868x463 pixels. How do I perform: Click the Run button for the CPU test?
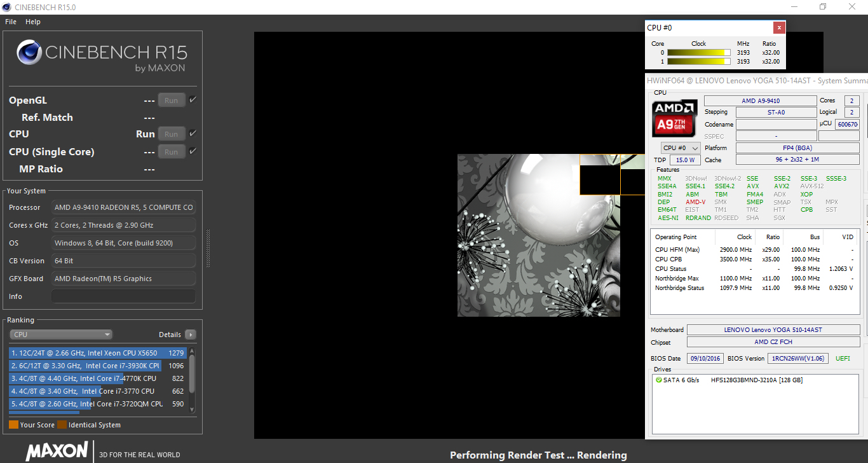click(x=172, y=134)
